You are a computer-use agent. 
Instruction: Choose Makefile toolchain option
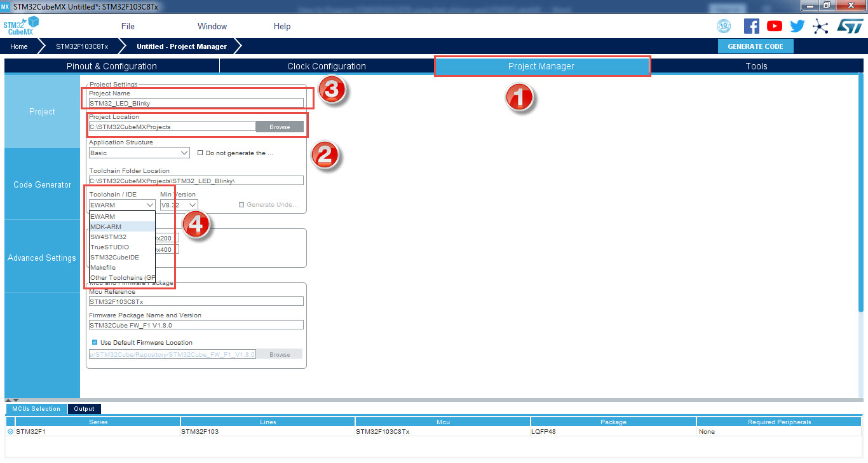pos(122,267)
